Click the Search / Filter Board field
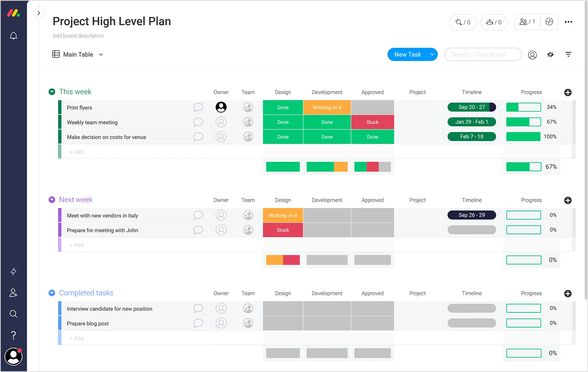Viewport: 588px width, 372px height. (482, 55)
